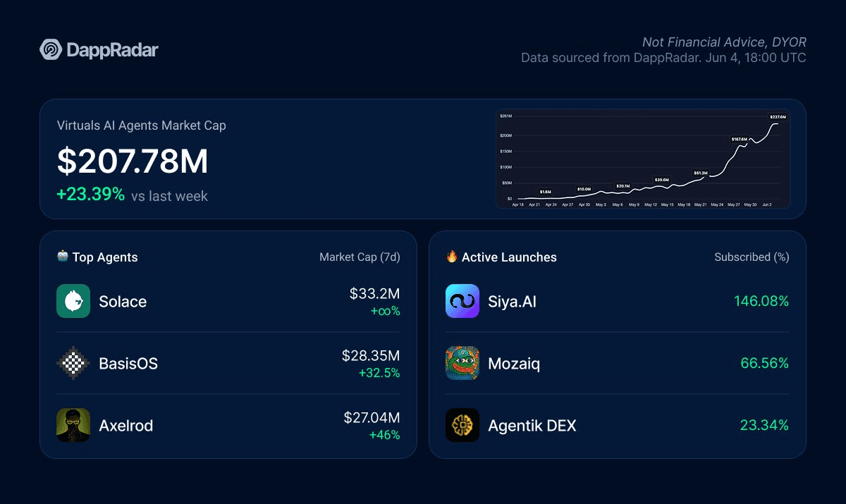Open the Solace agent avatar
The image size is (846, 504).
pyautogui.click(x=73, y=301)
